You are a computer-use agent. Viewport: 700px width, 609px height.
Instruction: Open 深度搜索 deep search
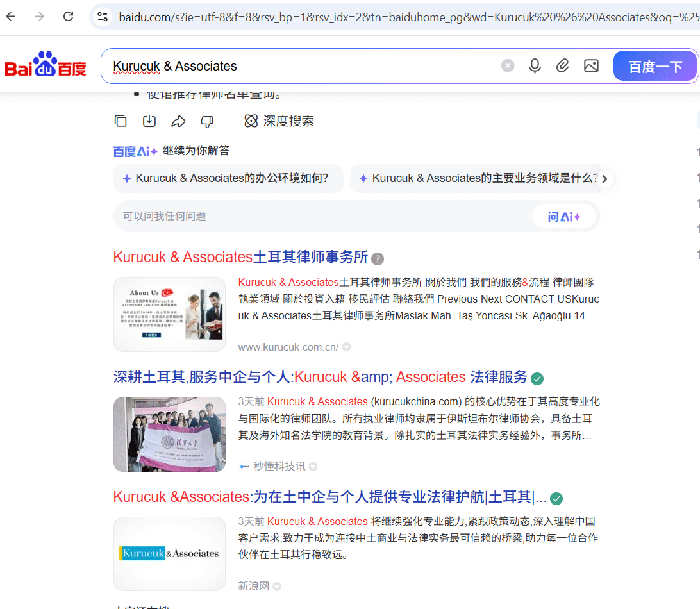point(279,121)
